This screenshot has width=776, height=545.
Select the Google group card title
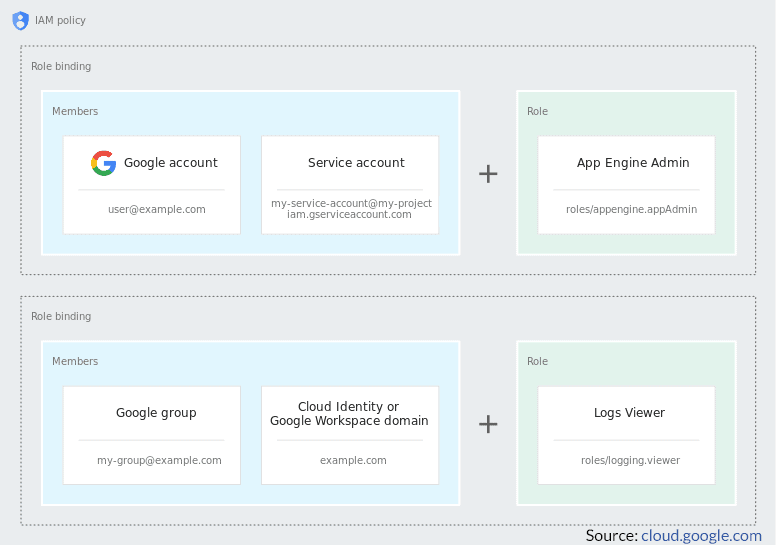[x=156, y=413]
